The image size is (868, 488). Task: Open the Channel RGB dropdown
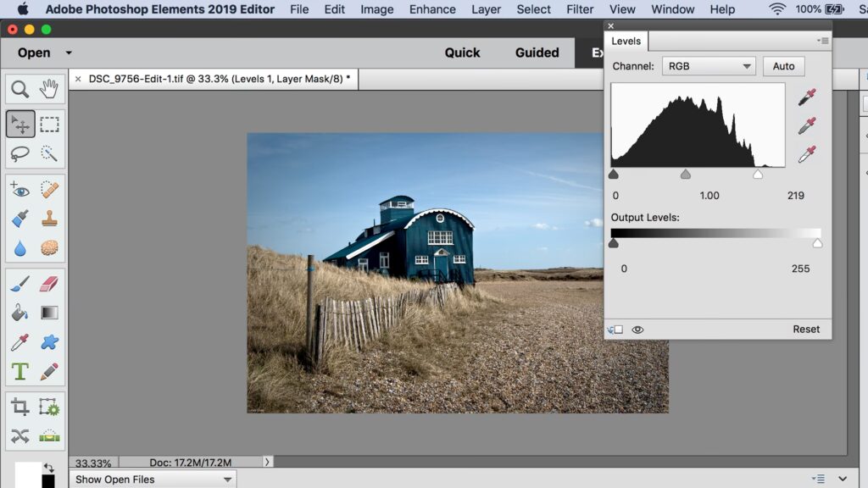[x=709, y=66]
